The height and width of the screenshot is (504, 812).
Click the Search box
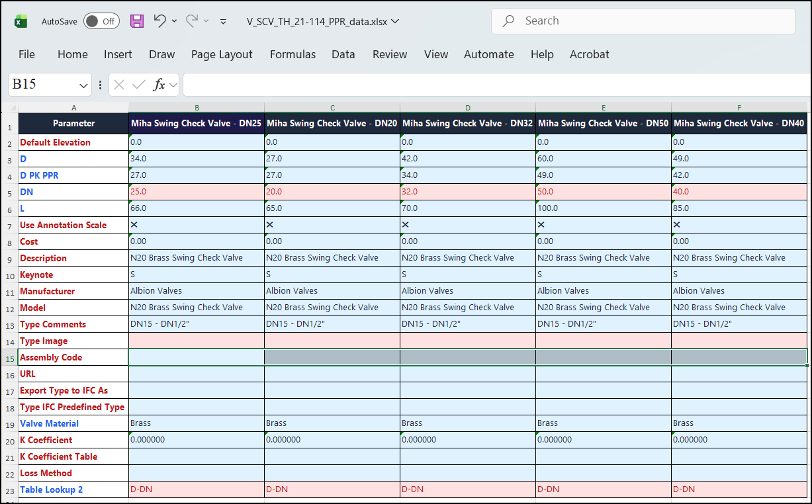click(643, 21)
